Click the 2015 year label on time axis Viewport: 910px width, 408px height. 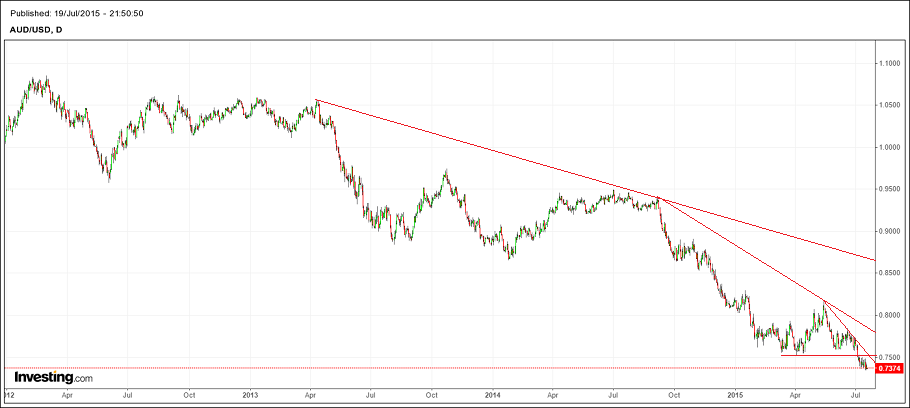click(735, 393)
